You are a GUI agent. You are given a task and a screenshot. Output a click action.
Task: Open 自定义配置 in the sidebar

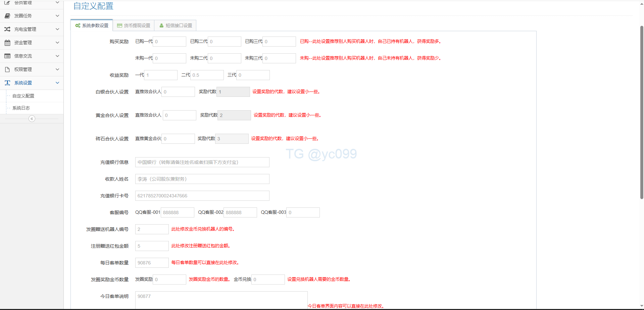[23, 96]
